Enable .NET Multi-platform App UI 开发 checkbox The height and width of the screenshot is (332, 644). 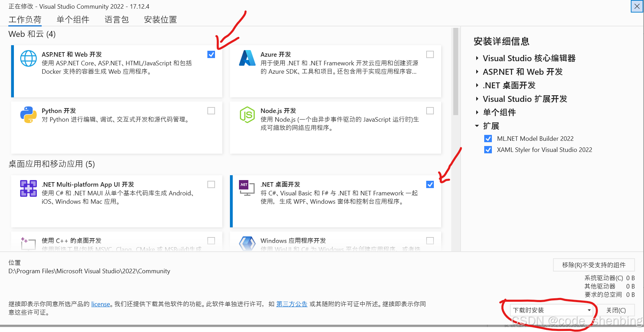coord(211,185)
